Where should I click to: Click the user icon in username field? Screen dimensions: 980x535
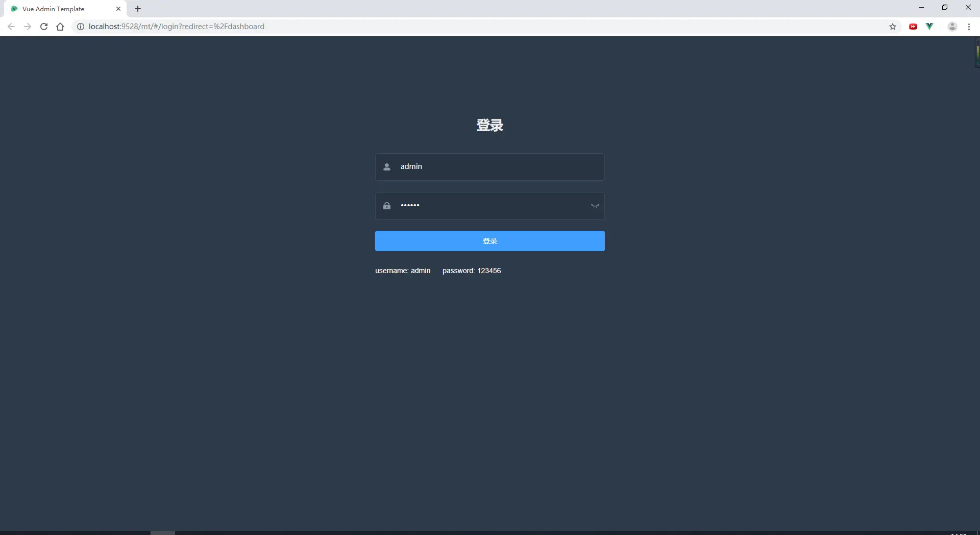tap(387, 167)
